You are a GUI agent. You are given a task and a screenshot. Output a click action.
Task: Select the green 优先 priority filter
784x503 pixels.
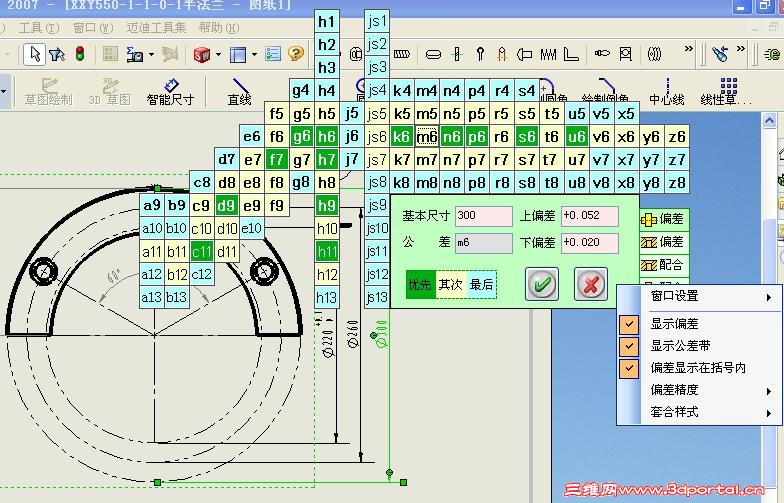[420, 284]
